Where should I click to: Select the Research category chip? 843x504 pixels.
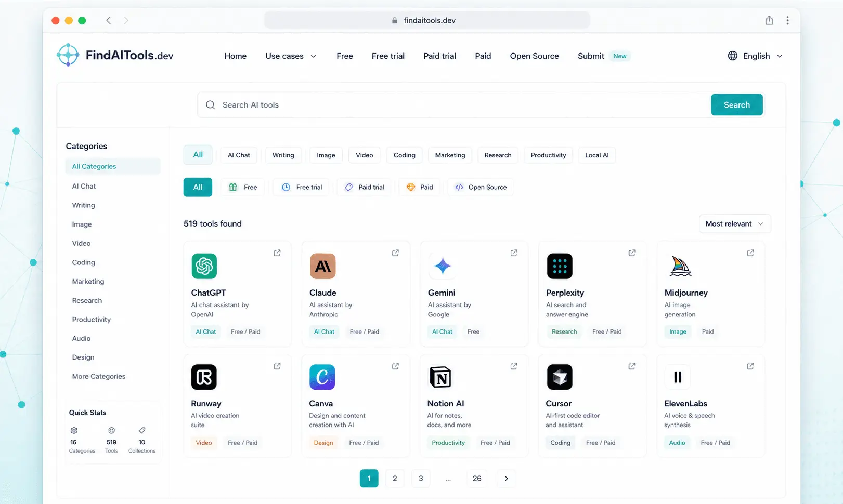click(498, 155)
